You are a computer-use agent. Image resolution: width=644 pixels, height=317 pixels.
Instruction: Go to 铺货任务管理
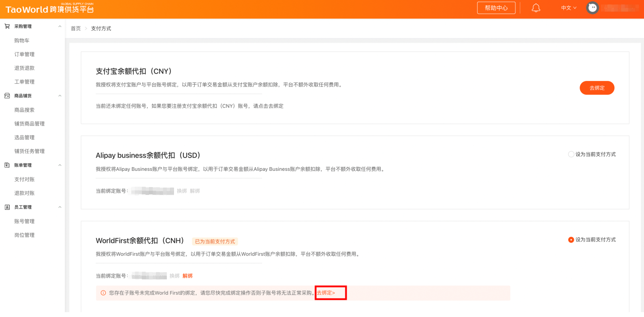pyautogui.click(x=30, y=151)
